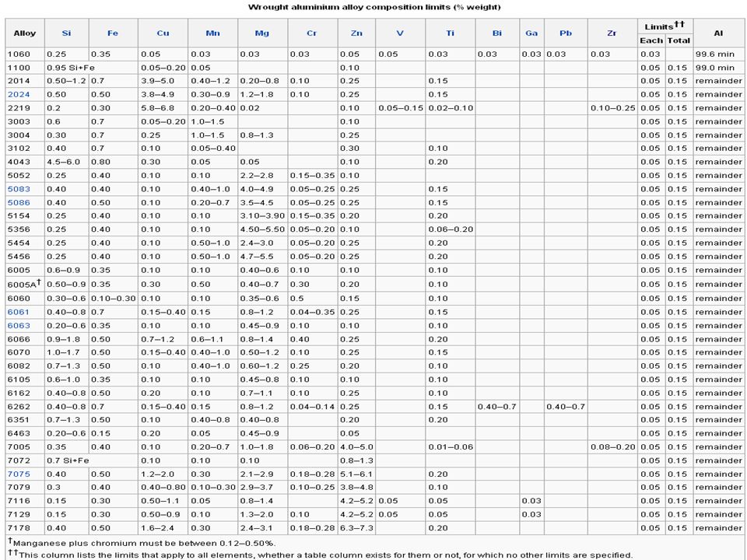Select Cu value '0.40–0.80' in row 7079
The image size is (747, 560).
[x=163, y=487]
